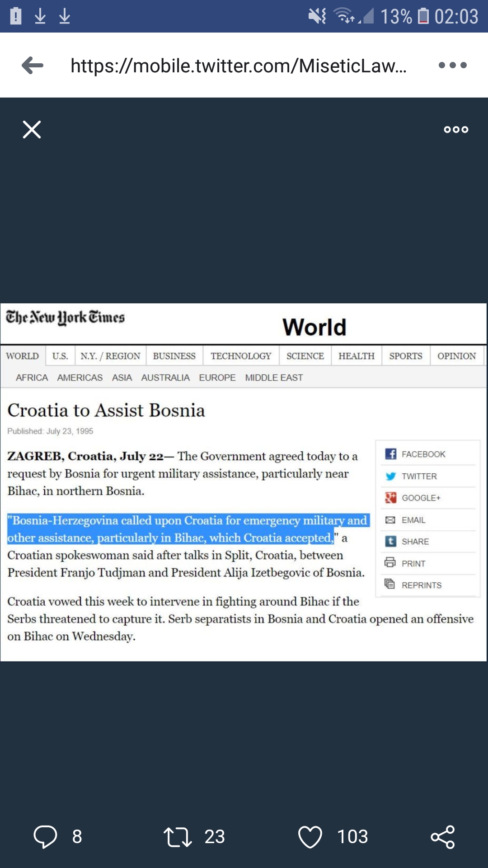Tap the 02:03 clock in status bar
The image size is (488, 868).
(x=456, y=17)
